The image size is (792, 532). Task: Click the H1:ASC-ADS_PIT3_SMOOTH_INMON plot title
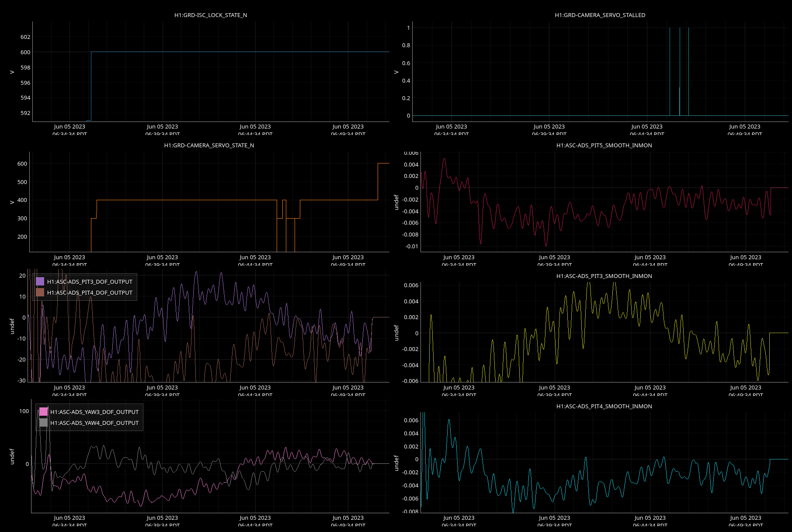point(604,276)
